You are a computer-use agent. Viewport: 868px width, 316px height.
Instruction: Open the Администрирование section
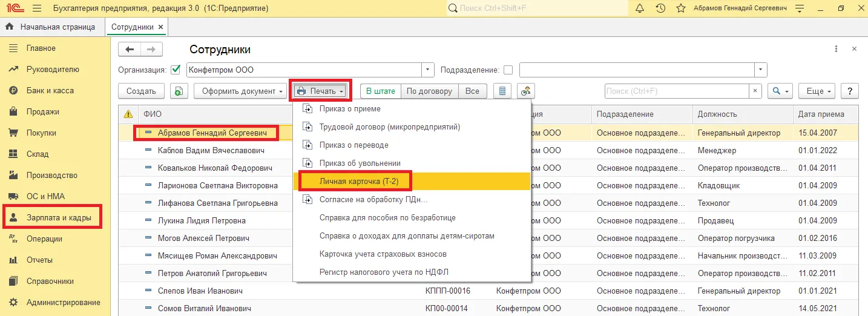tap(55, 302)
